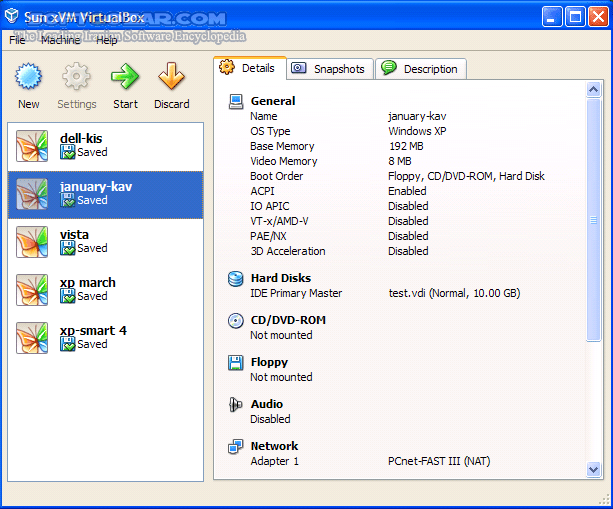This screenshot has height=509, width=613.
Task: Click the dell-kis VM OS icon
Action: tap(32, 146)
